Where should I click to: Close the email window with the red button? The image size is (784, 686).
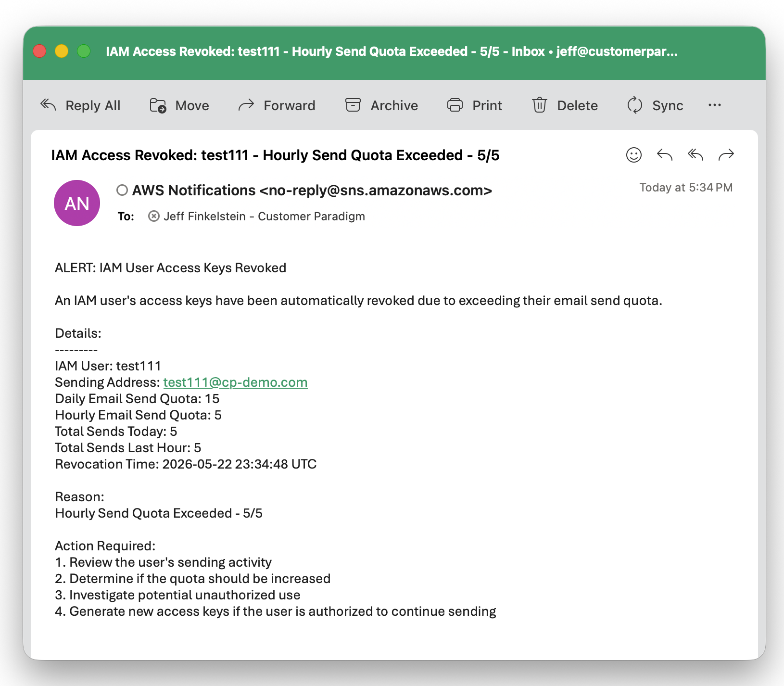click(39, 51)
